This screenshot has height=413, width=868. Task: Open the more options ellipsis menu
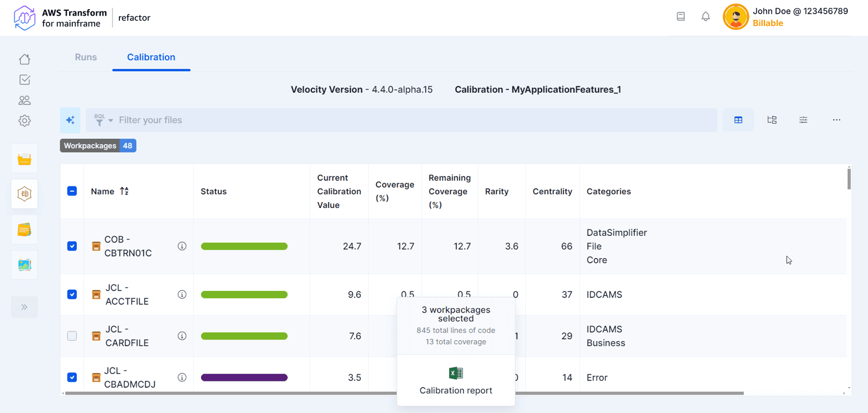click(836, 120)
